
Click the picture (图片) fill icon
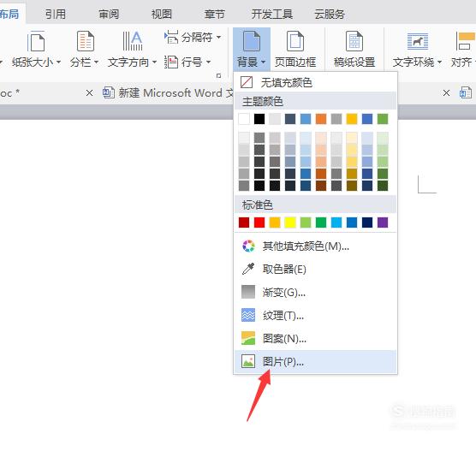coord(248,361)
